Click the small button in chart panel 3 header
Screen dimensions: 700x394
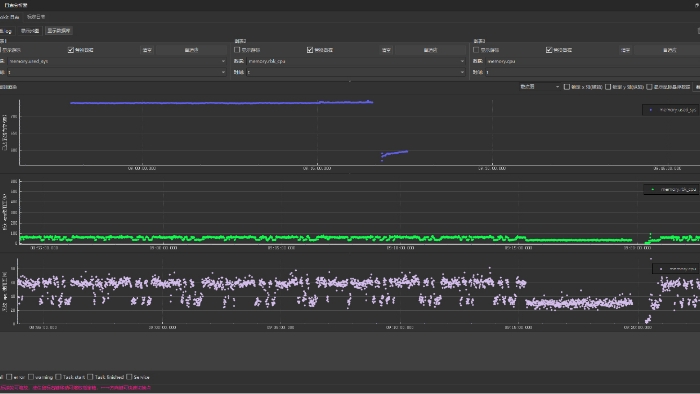point(625,50)
